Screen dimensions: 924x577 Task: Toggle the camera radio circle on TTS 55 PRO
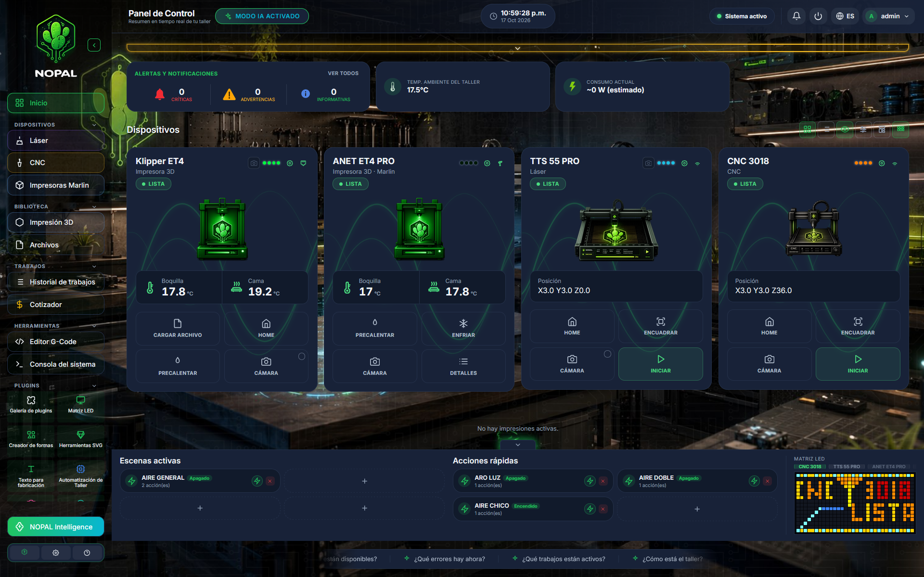pos(607,354)
